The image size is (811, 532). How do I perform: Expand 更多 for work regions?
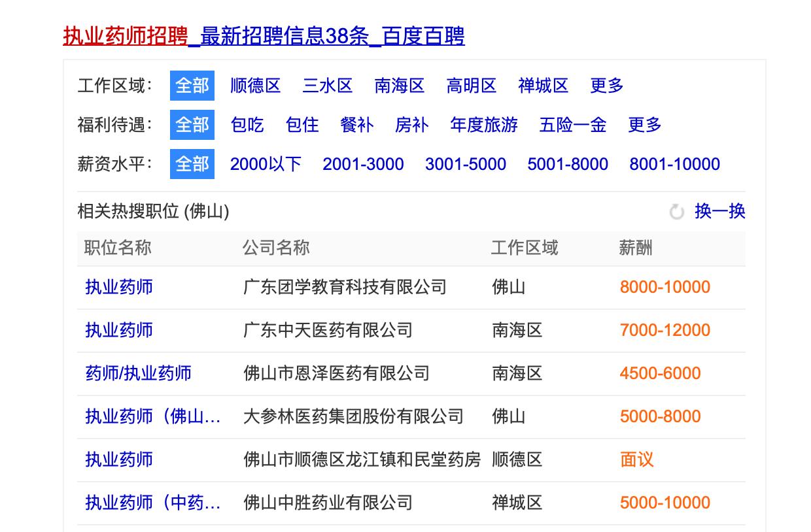[605, 86]
